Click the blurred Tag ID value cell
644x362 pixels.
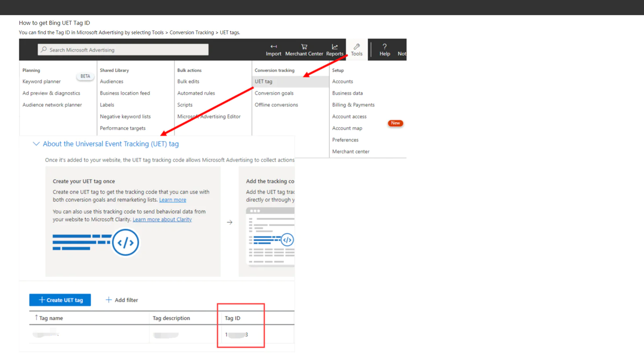237,334
